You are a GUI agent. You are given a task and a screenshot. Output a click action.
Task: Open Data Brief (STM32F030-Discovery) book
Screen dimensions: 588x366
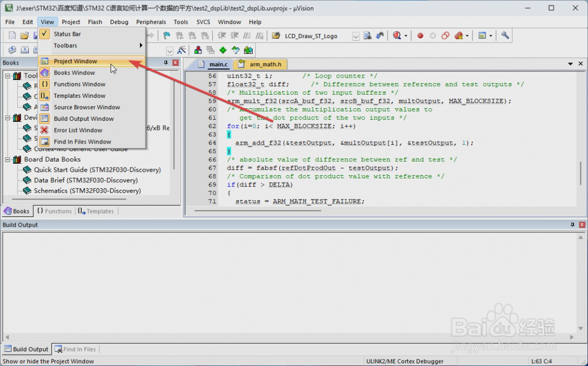85,180
